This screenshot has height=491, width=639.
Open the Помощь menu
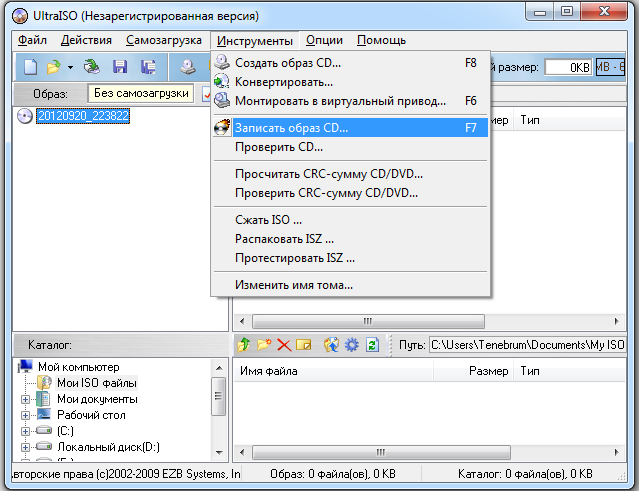click(x=381, y=40)
